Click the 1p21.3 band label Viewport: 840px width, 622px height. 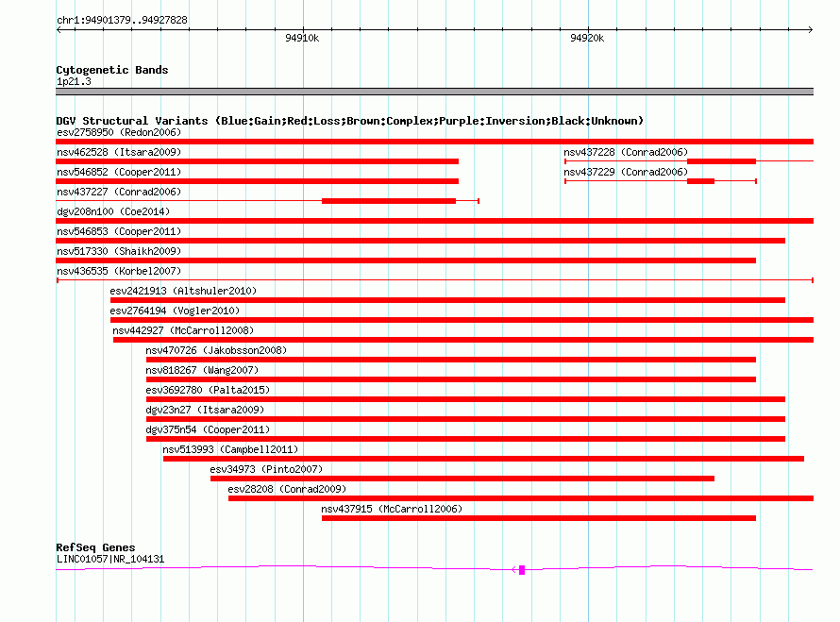(x=74, y=82)
